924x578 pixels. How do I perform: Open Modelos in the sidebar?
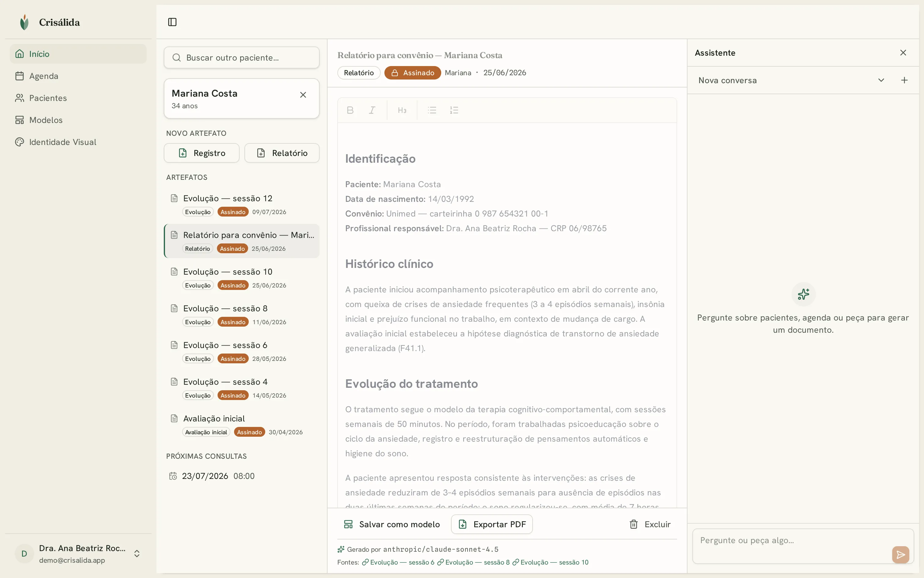pyautogui.click(x=78, y=120)
